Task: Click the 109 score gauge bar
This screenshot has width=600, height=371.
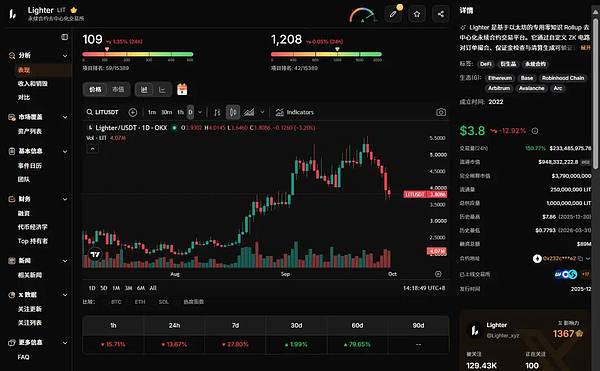Action: tap(138, 54)
